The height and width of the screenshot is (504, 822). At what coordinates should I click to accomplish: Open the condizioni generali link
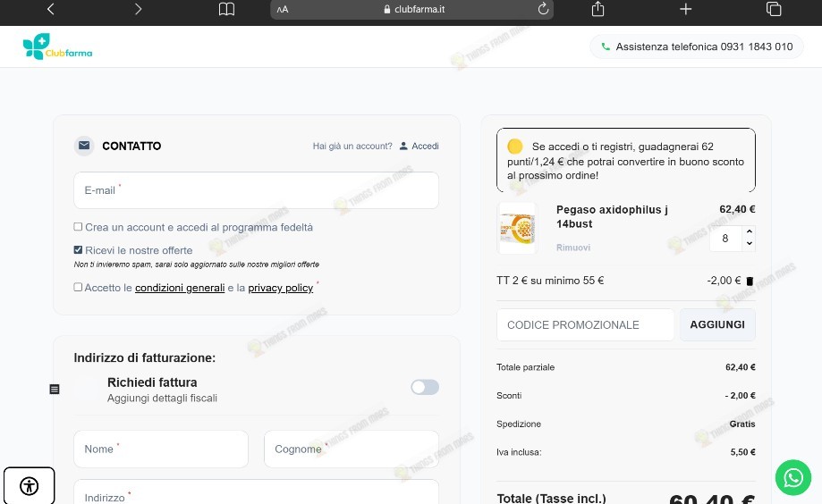point(180,288)
